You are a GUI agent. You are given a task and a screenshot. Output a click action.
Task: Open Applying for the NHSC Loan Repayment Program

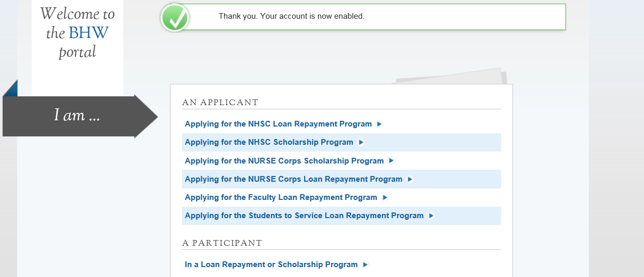278,124
